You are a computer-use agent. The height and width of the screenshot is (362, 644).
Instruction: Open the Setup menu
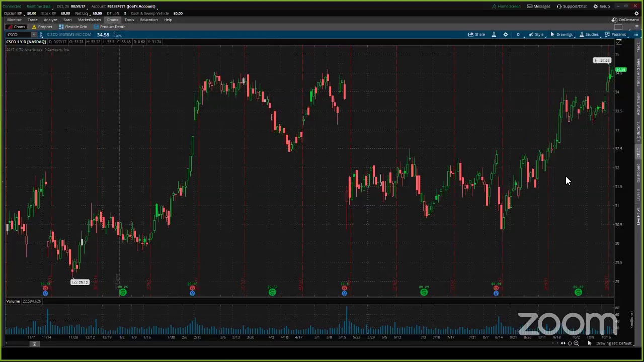[602, 6]
